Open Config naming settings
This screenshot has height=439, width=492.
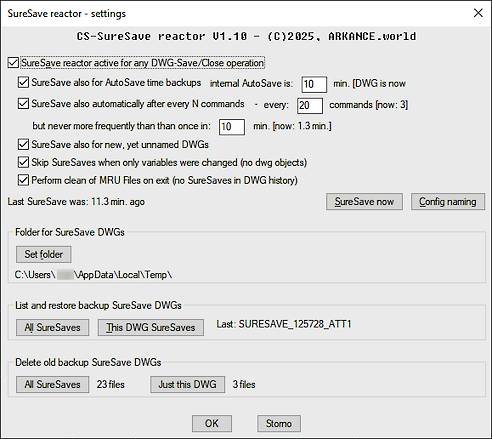tap(448, 202)
